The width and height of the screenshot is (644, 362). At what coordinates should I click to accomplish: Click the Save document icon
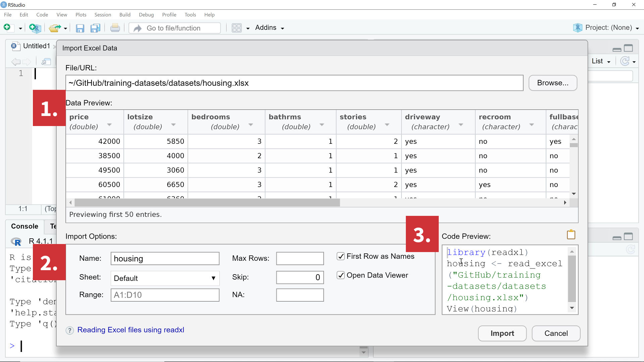click(x=80, y=28)
